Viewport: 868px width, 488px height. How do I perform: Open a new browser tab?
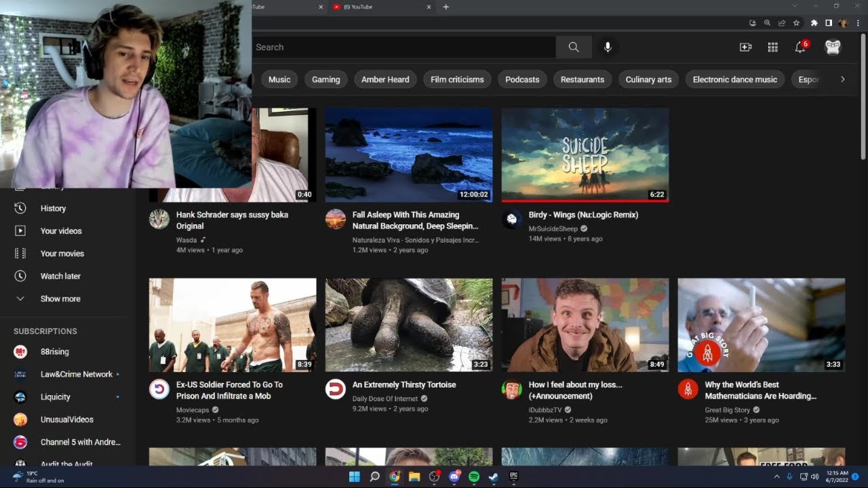coord(446,7)
